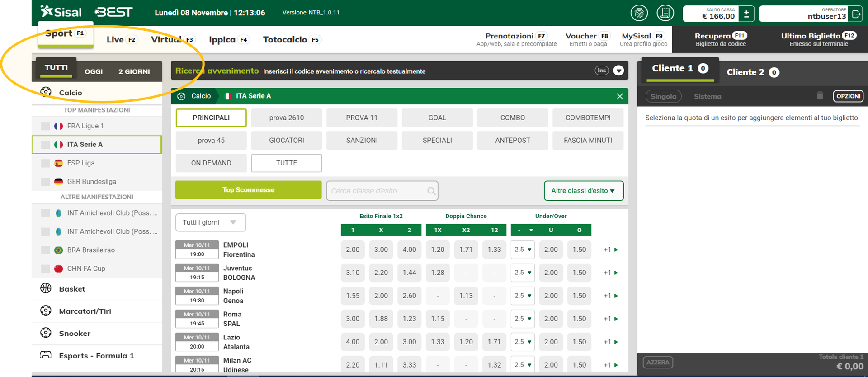Tick the ESP Liga checkbox
Image resolution: width=868 pixels, height=377 pixels.
[x=45, y=163]
